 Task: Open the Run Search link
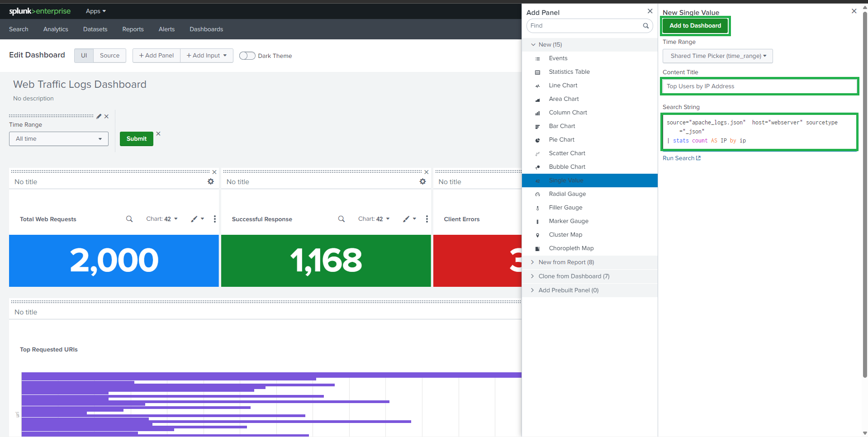pos(682,158)
